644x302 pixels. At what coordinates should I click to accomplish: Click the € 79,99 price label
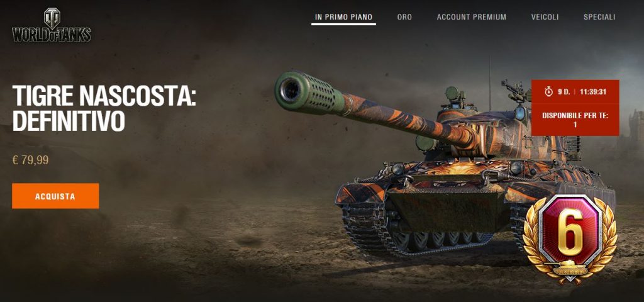coord(30,160)
